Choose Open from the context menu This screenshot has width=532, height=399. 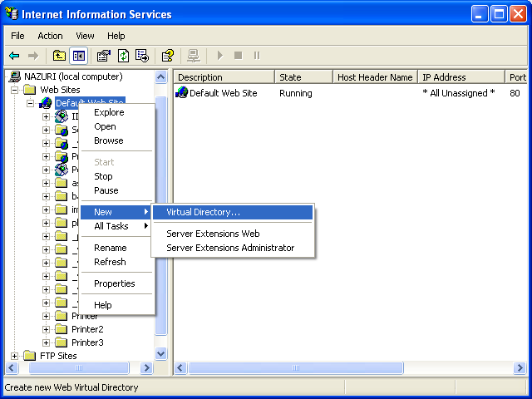coord(116,126)
